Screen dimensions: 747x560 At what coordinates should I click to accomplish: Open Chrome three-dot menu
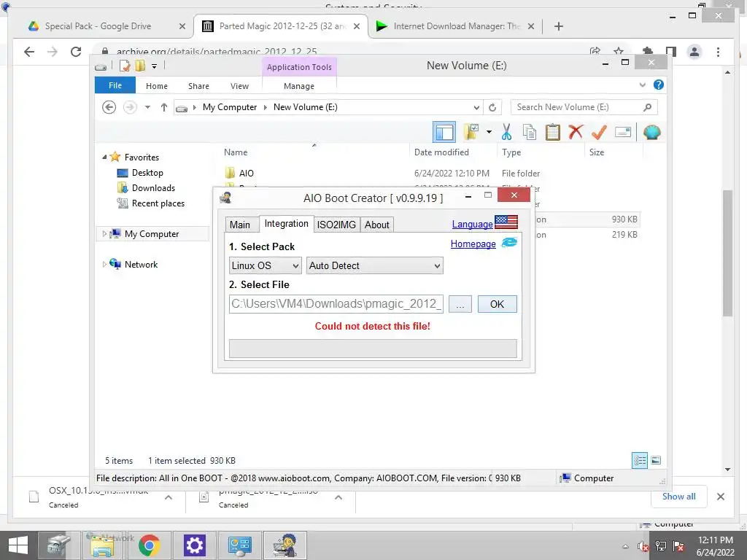point(718,52)
